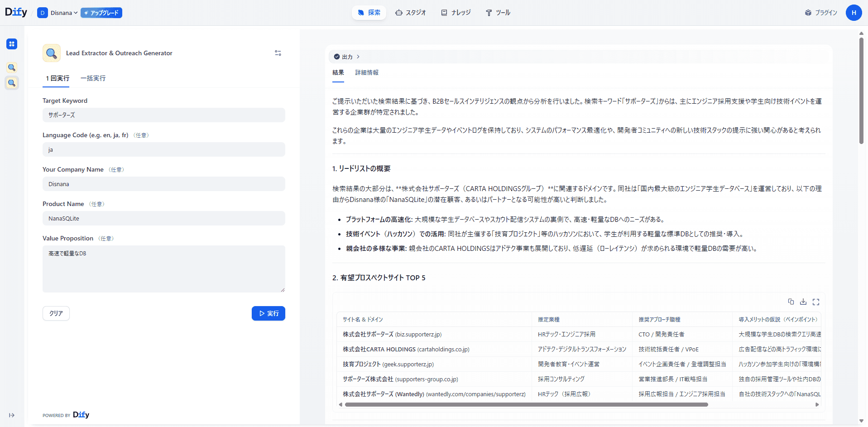
Task: Click the Value Proposition text area
Action: pyautogui.click(x=164, y=269)
